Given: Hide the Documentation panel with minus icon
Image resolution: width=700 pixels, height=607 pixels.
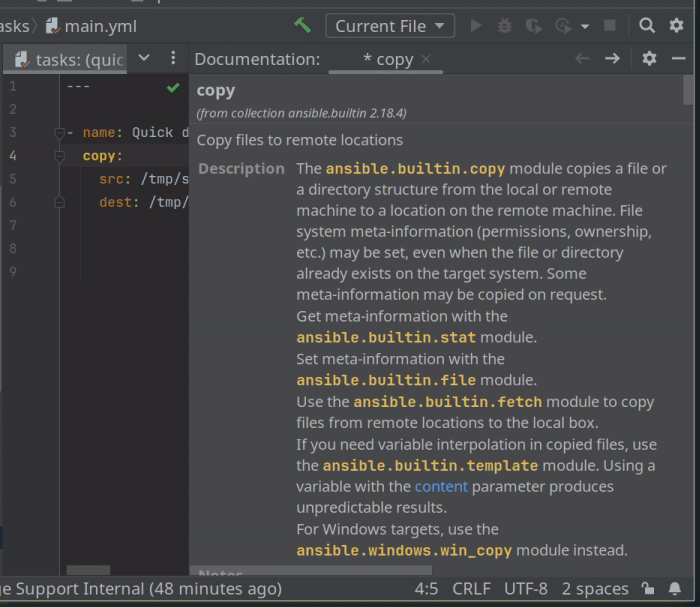Looking at the screenshot, I should point(678,58).
